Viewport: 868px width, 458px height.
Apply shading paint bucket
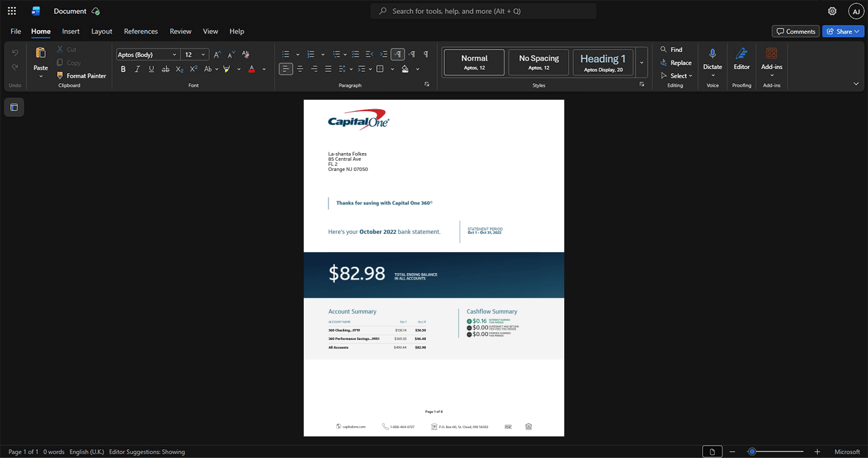point(405,69)
